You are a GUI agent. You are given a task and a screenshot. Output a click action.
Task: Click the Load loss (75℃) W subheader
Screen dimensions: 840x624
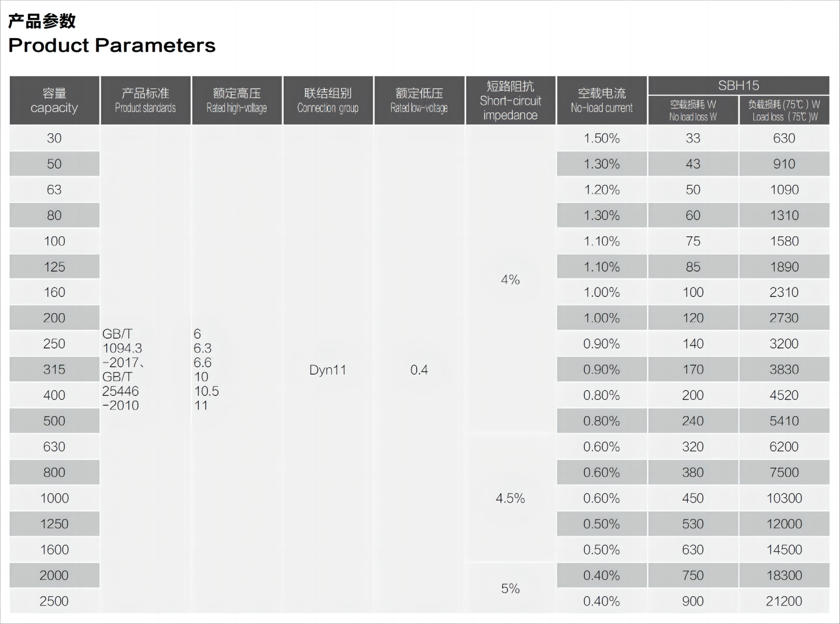click(784, 110)
